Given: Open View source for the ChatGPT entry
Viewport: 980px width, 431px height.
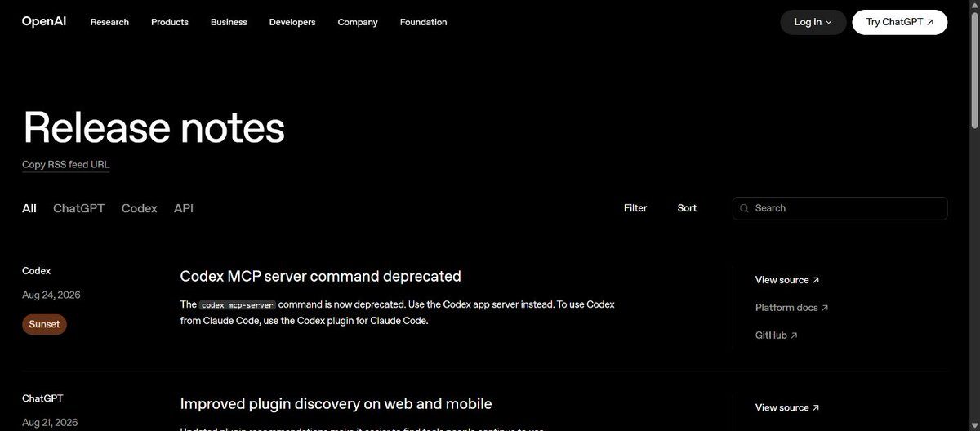Looking at the screenshot, I should [787, 407].
